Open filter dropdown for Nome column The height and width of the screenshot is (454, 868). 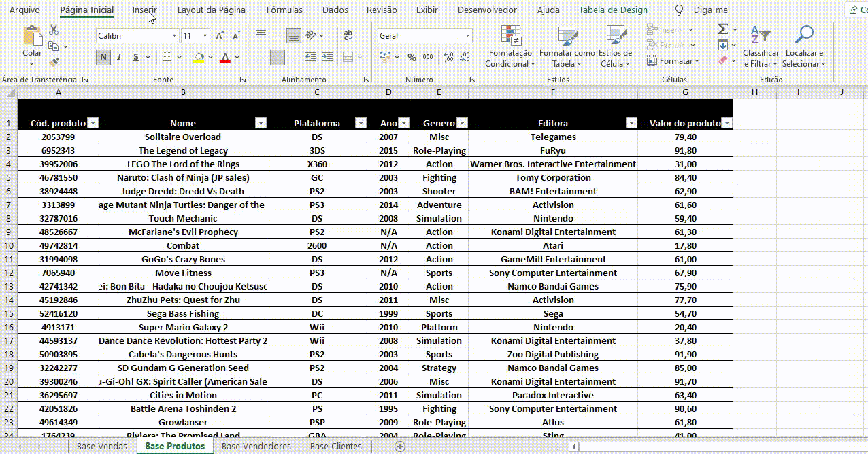261,123
